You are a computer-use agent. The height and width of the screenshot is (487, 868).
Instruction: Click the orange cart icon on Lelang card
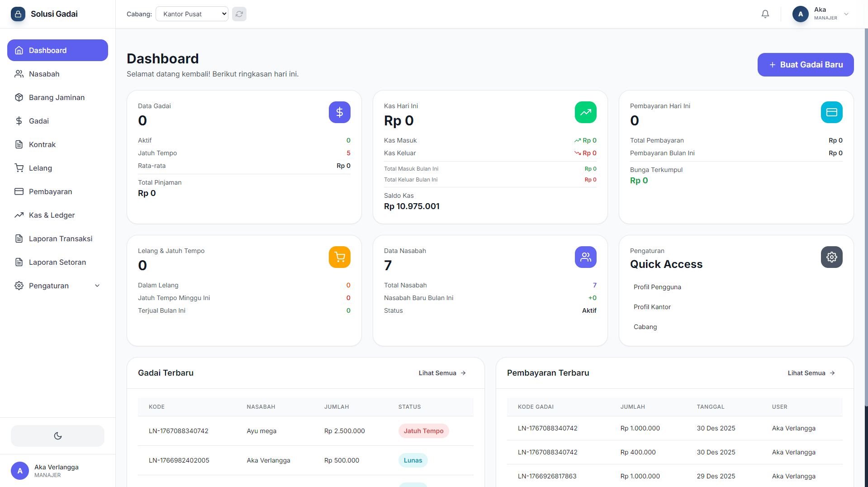[x=340, y=257]
